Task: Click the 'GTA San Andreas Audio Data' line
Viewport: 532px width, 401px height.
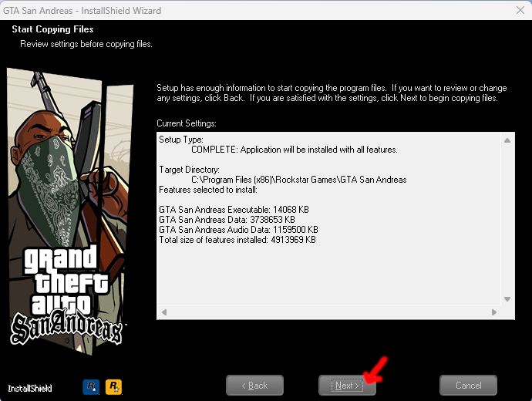Action: pyautogui.click(x=238, y=230)
